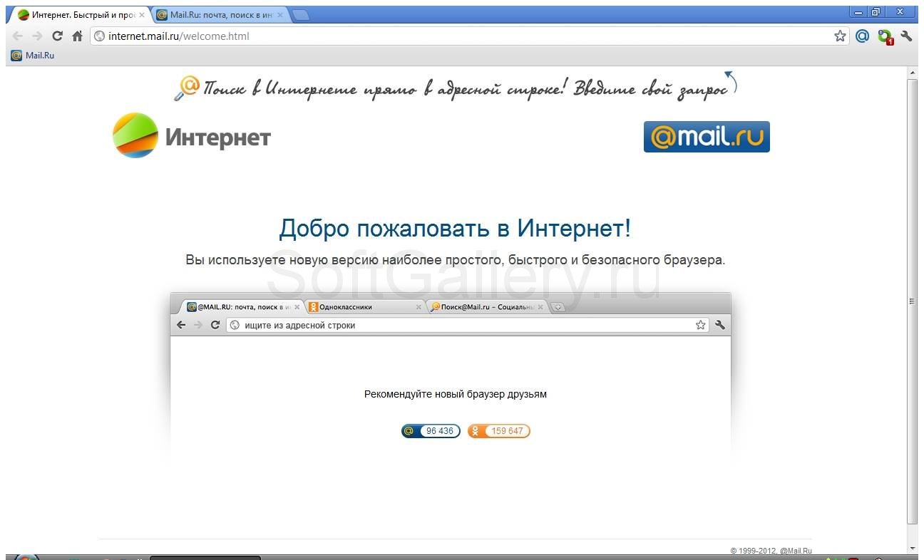Click the Интернет logo on the page
The image size is (924, 560).
tap(192, 135)
